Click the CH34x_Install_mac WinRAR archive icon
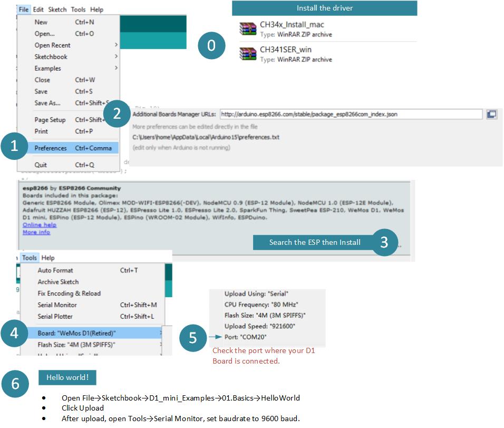This screenshot has height=428, width=504. [248, 28]
